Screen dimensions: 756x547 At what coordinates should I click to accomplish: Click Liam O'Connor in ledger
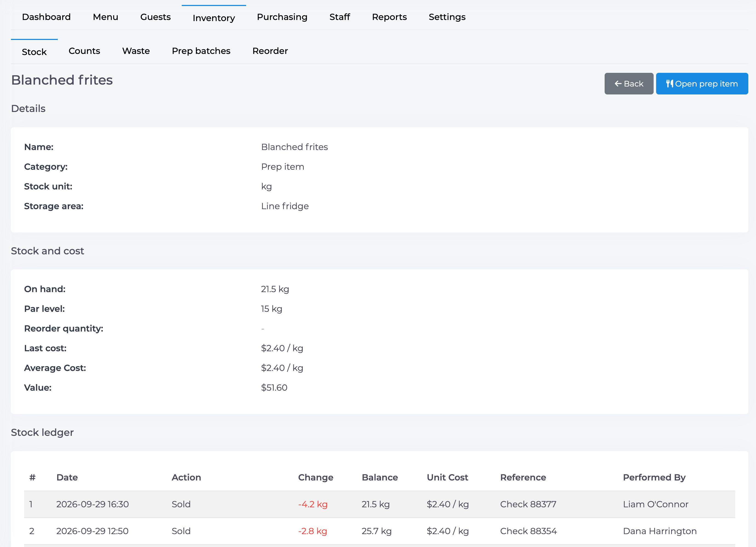click(656, 504)
